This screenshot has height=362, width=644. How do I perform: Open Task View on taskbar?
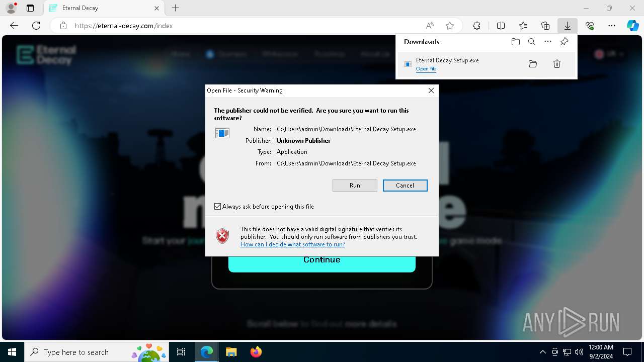click(182, 352)
